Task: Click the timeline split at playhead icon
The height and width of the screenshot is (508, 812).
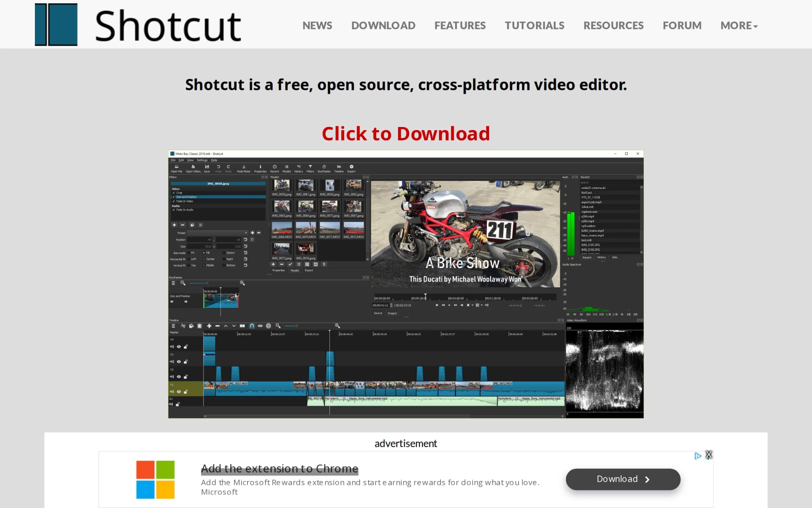Action: (x=242, y=326)
